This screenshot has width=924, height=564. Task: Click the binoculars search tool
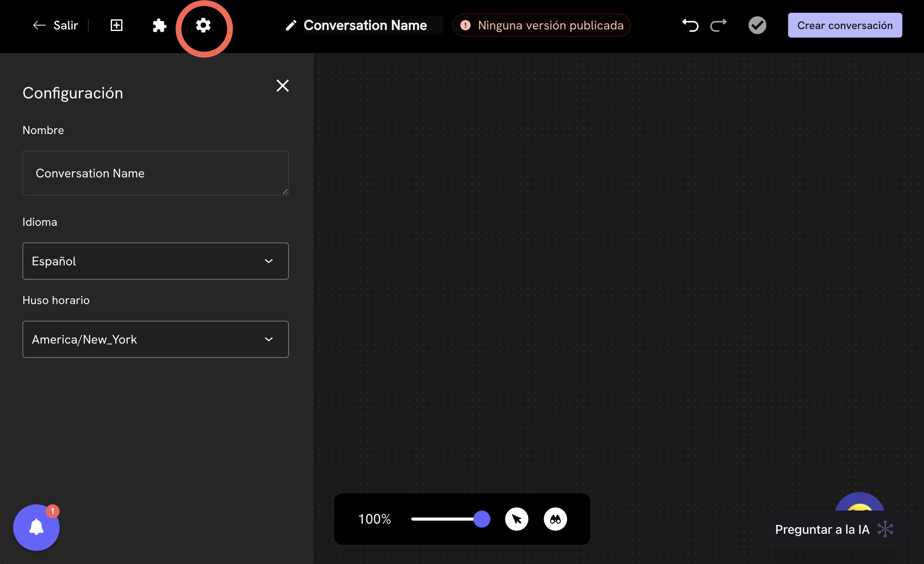tap(555, 519)
